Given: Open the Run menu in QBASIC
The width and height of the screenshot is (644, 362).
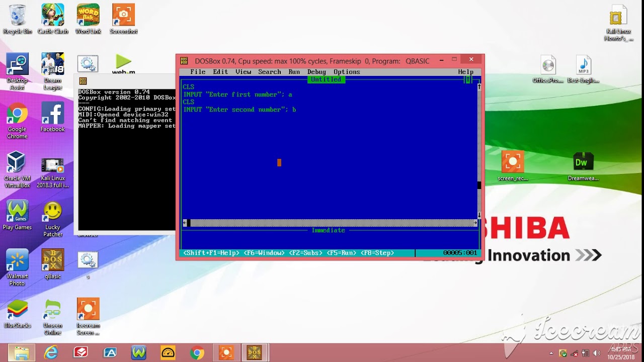Looking at the screenshot, I should pyautogui.click(x=294, y=72).
